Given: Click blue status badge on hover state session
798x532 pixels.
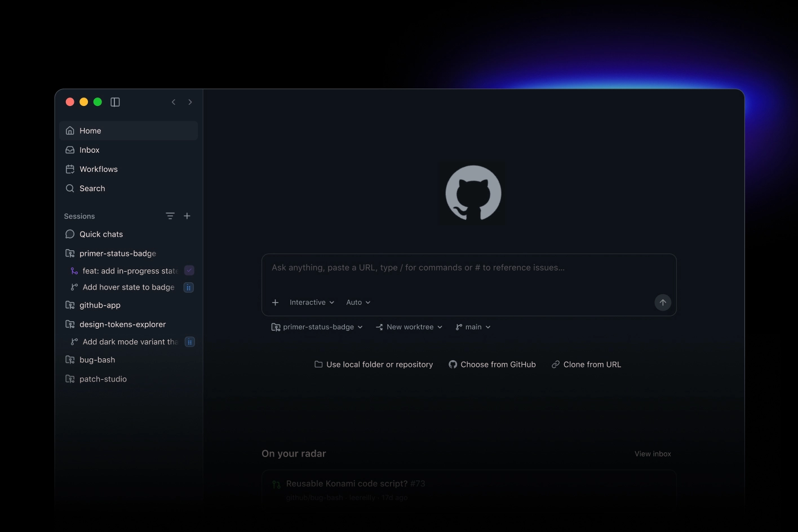Looking at the screenshot, I should pos(189,287).
